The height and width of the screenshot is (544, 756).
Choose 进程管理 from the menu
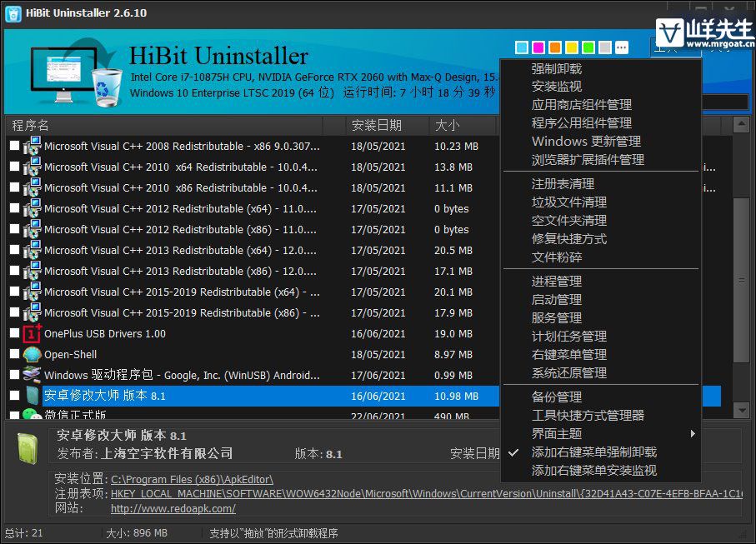click(x=557, y=282)
